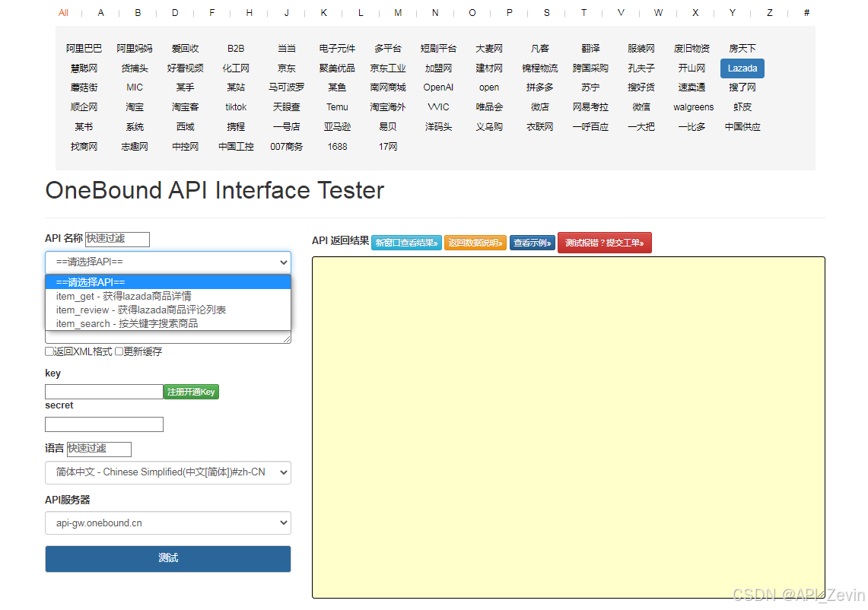Viewport: 868px width, 610px height.
Task: Select the walgreens platform link
Action: tap(694, 107)
